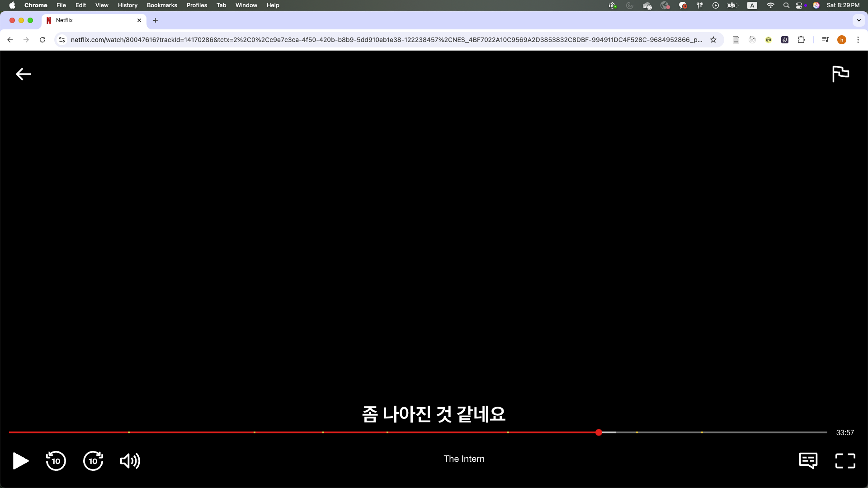Open the subtitles and audio menu
The width and height of the screenshot is (868, 488).
coord(808,461)
